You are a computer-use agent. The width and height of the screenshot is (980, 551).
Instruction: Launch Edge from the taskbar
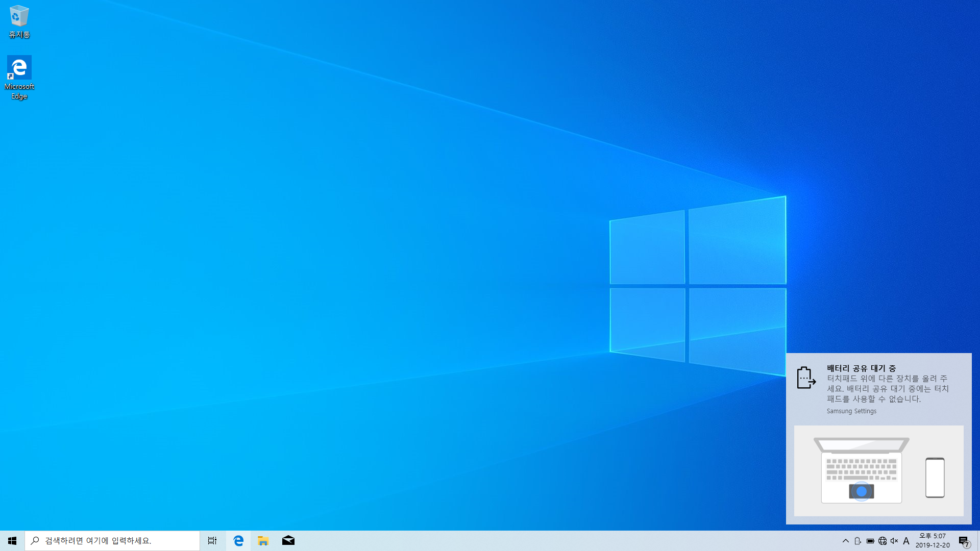[x=238, y=541]
